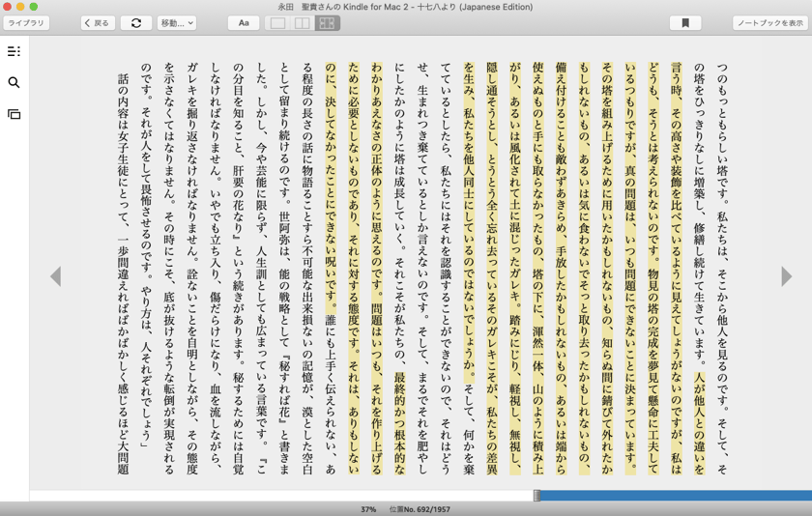Screen dimensions: 812x516
Task: Switch to auto multi-column layout
Action: click(328, 23)
